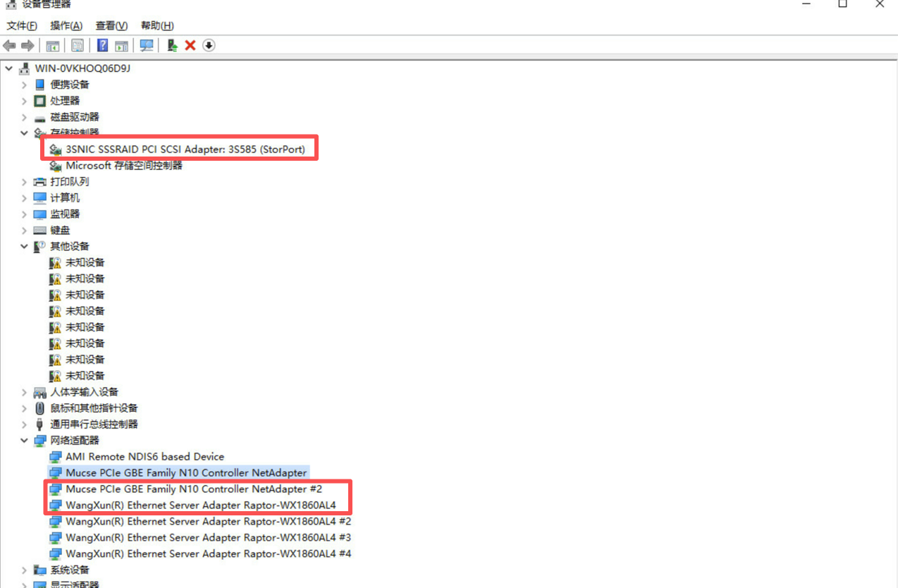The height and width of the screenshot is (588, 898).
Task: Click the Properties toolbar icon
Action: coord(78,46)
